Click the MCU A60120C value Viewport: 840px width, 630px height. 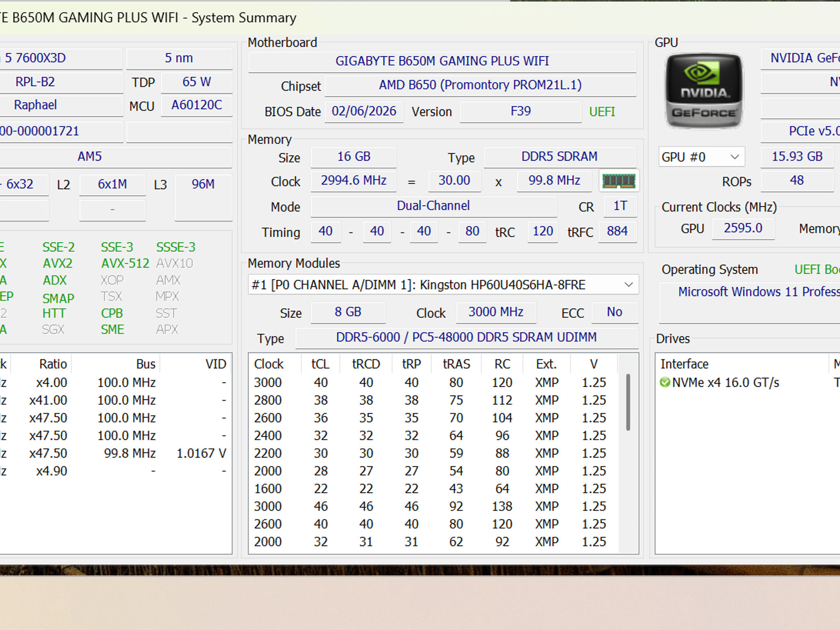(x=197, y=105)
